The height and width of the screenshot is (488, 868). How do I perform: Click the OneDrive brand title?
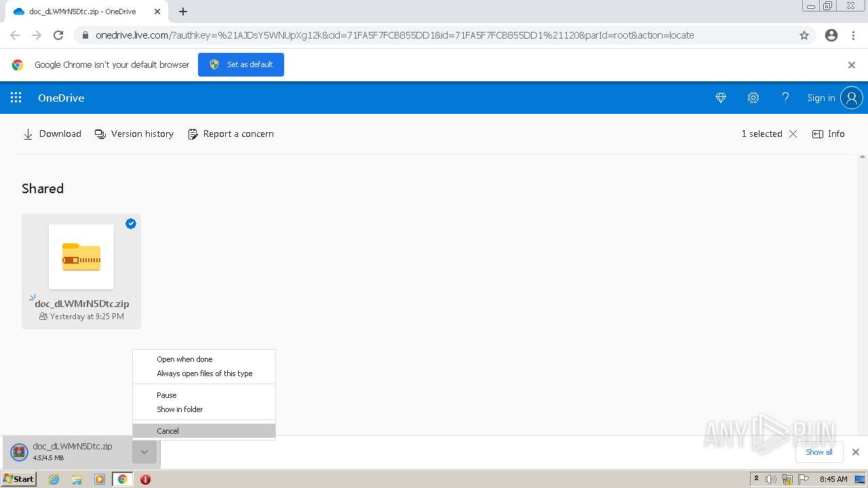(x=61, y=98)
